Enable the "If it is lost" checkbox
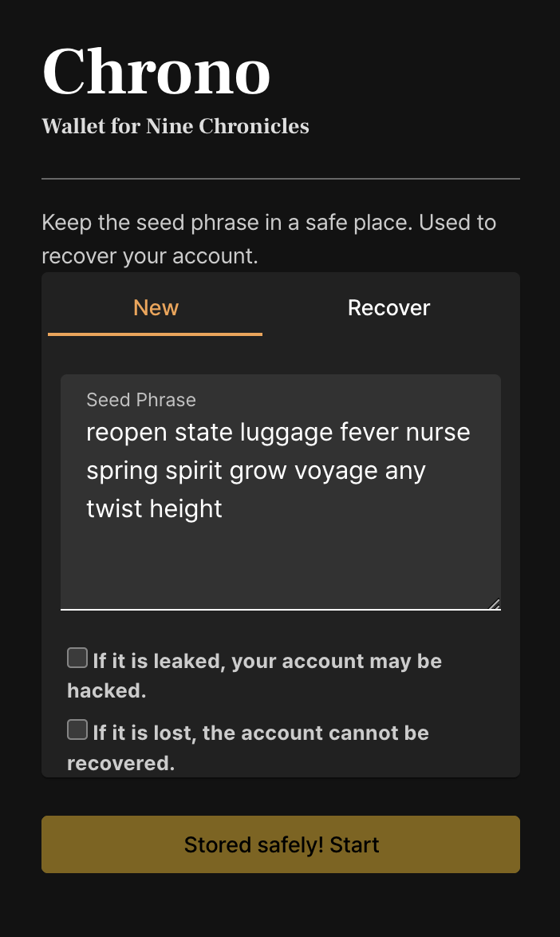 (77, 729)
